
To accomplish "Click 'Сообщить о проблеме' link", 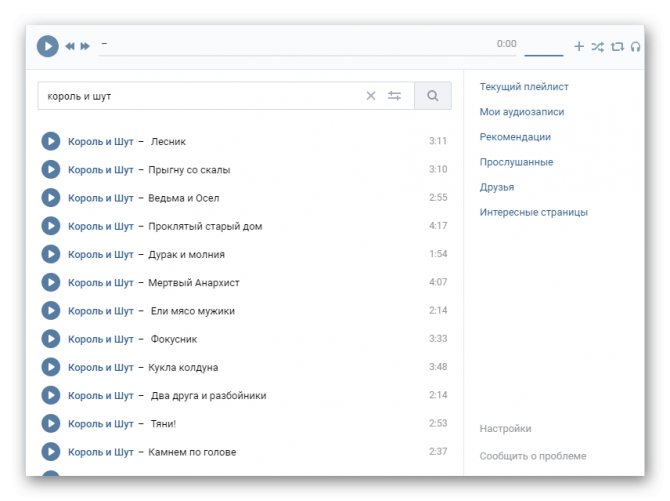I will click(533, 456).
